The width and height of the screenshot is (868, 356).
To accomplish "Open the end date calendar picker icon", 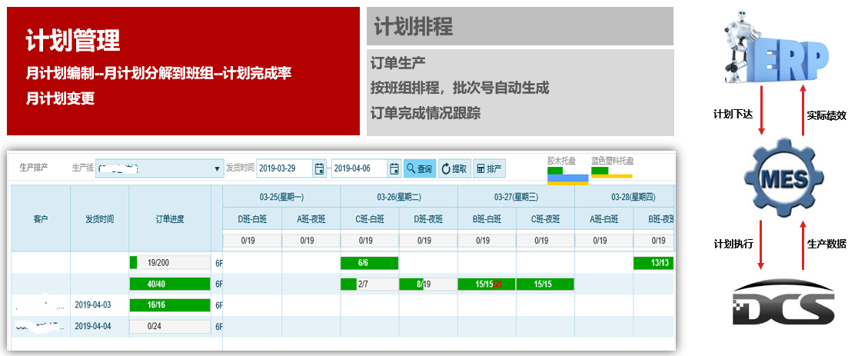I will (394, 168).
